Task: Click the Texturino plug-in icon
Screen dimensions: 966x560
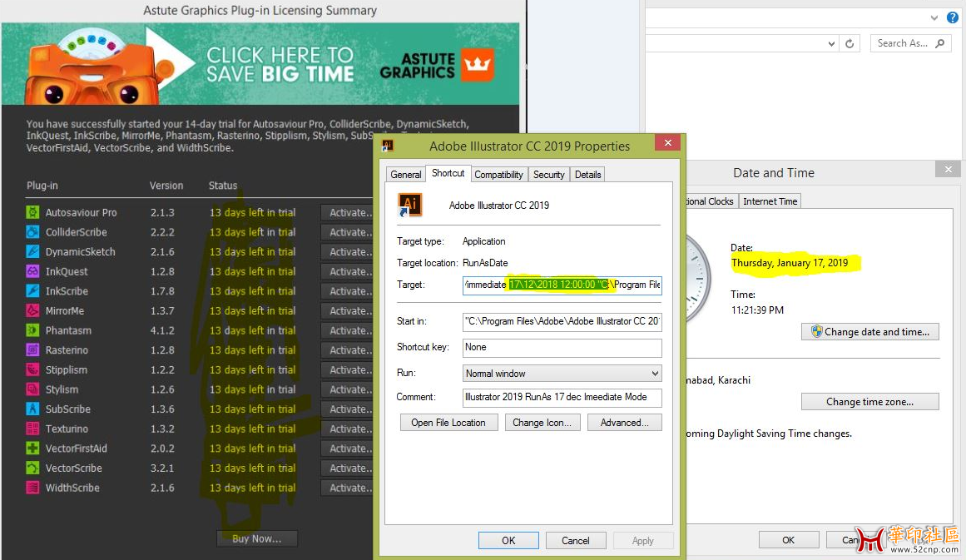Action: pyautogui.click(x=32, y=429)
